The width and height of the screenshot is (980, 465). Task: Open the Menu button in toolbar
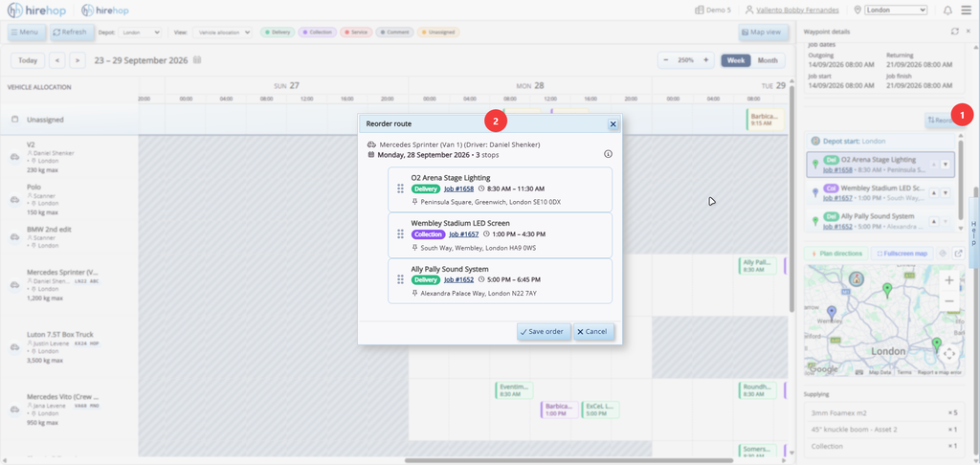tap(27, 33)
